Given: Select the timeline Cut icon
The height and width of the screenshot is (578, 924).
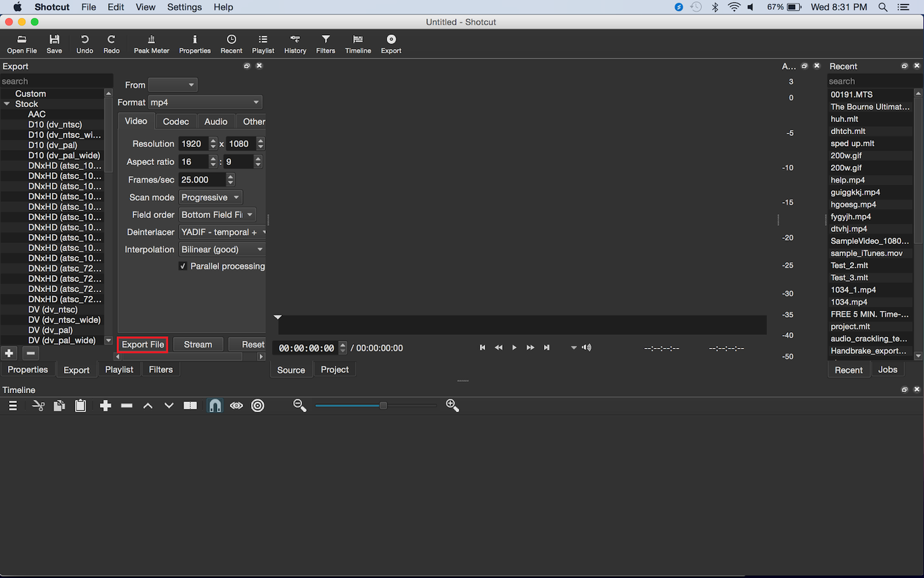Looking at the screenshot, I should coord(38,405).
